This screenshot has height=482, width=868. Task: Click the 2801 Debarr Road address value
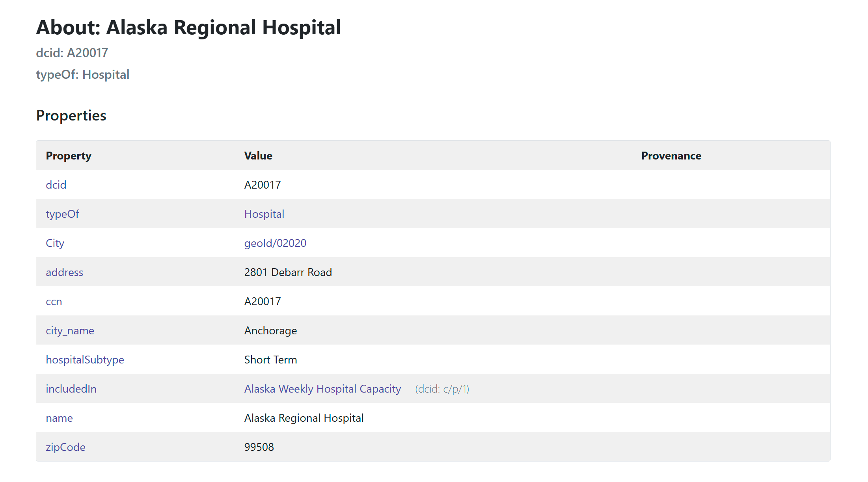click(288, 273)
